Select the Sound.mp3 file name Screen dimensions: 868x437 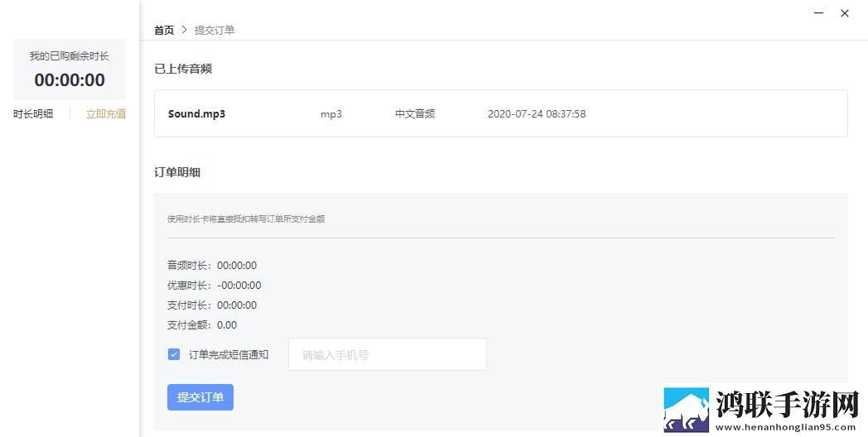pos(196,114)
